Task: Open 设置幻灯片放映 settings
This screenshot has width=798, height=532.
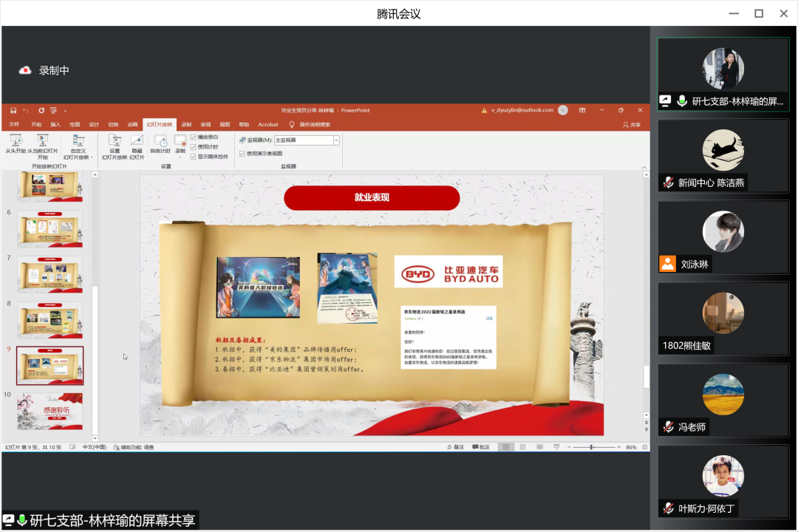Action: (115, 146)
